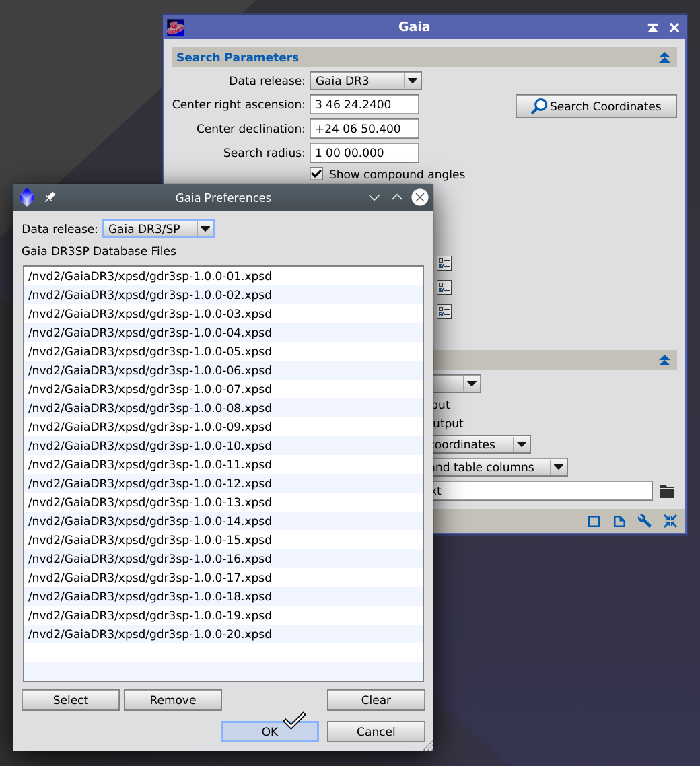Shade the Gaia window with the title bar arrow

(653, 28)
